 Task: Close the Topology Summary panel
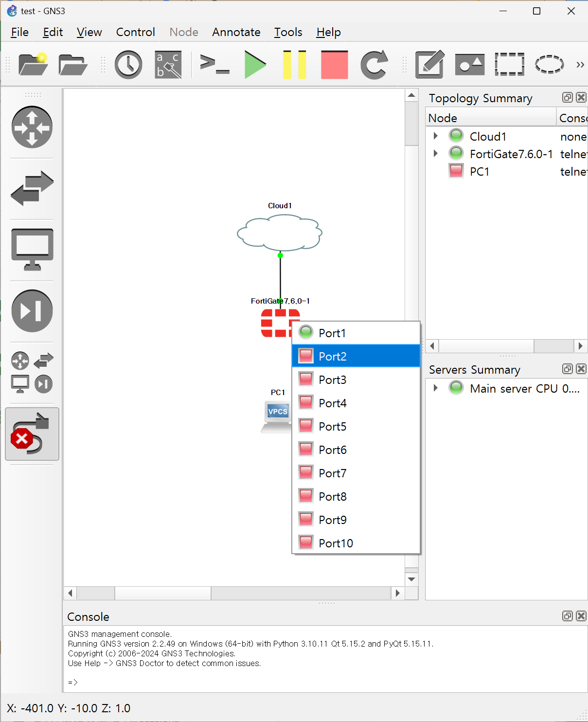pyautogui.click(x=581, y=97)
